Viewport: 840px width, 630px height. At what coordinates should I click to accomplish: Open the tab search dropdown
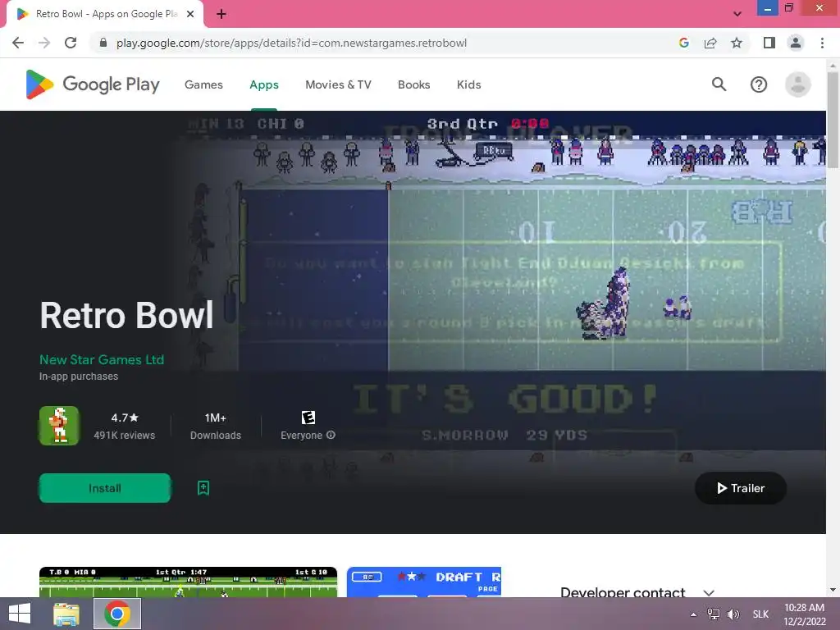coord(737,14)
